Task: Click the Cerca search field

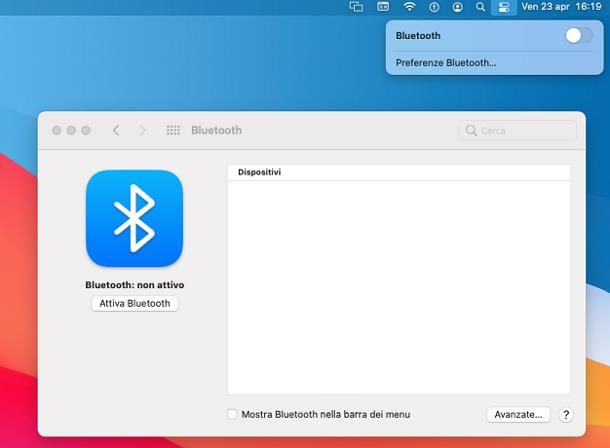Action: 517,130
